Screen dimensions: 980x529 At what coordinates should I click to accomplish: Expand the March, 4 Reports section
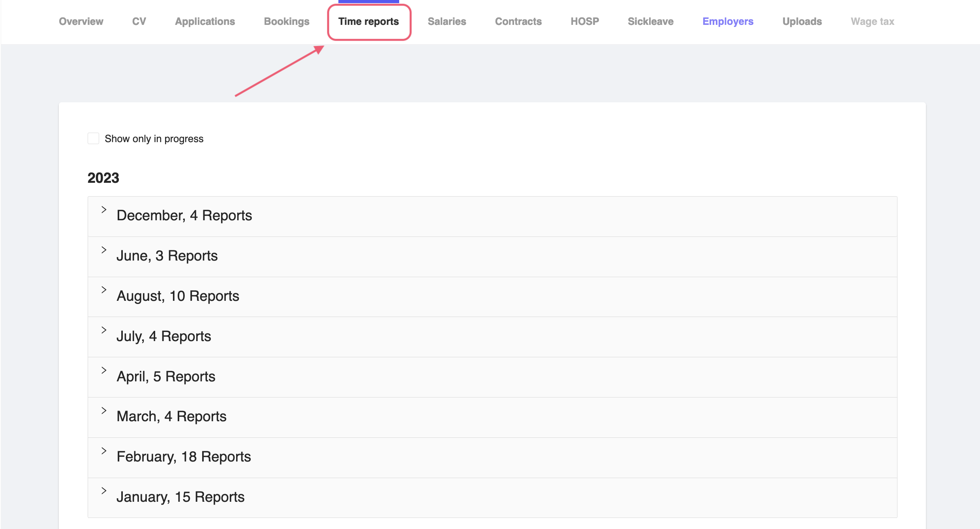click(171, 417)
